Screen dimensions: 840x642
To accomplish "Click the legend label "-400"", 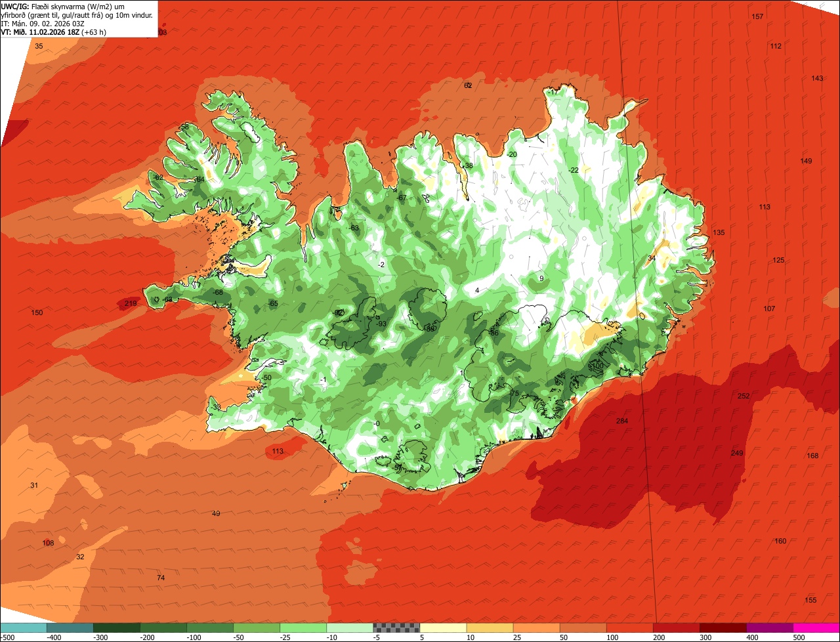I will point(54,637).
